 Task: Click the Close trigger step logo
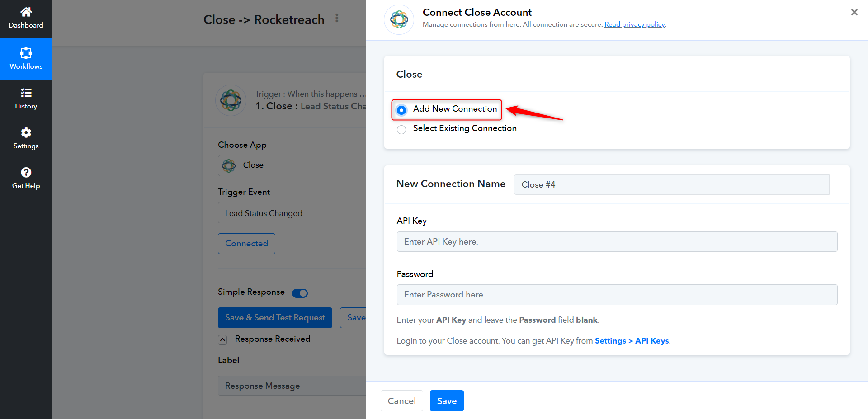point(231,100)
